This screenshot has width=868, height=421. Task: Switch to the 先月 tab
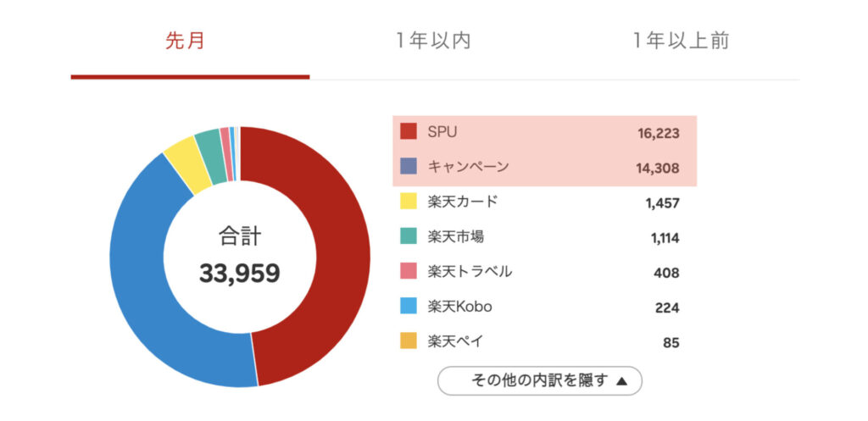click(x=185, y=41)
